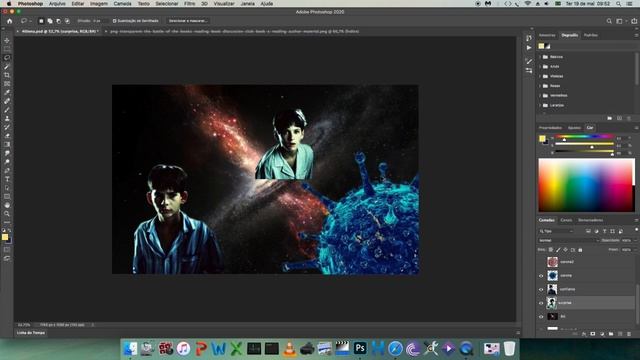640x360 pixels.
Task: Show the hidden corona2 layer
Action: click(x=541, y=262)
